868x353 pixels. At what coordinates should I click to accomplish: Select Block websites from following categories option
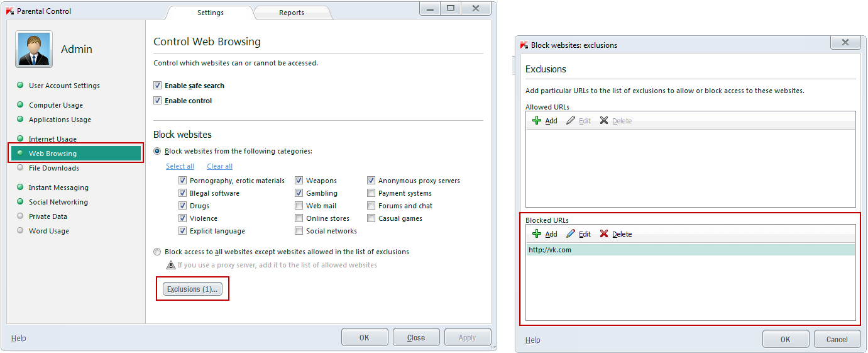pyautogui.click(x=157, y=151)
